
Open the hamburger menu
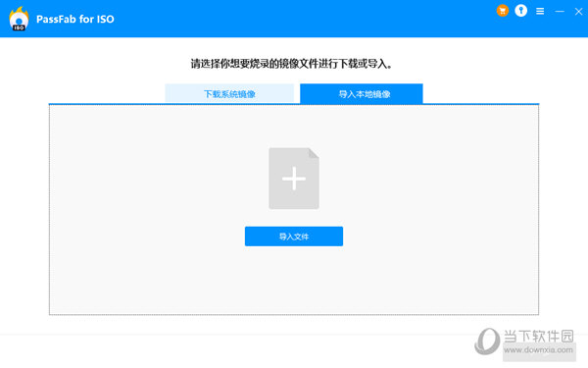click(x=540, y=11)
